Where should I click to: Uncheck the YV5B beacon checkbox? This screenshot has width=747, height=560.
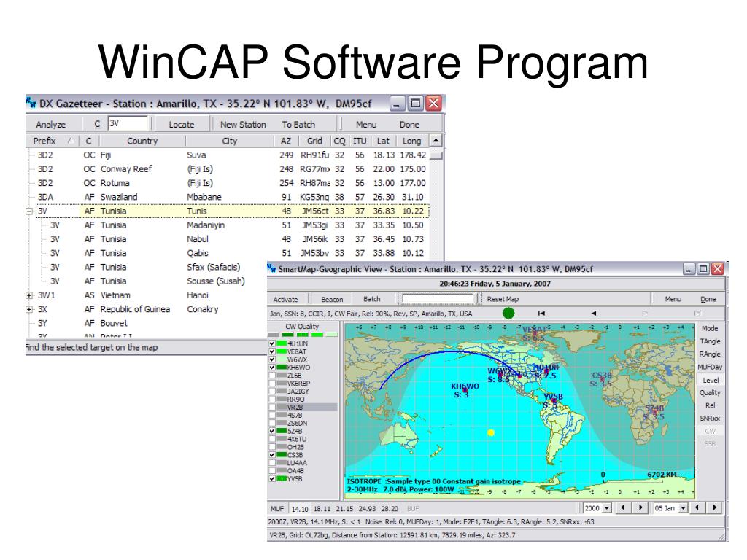tap(272, 478)
